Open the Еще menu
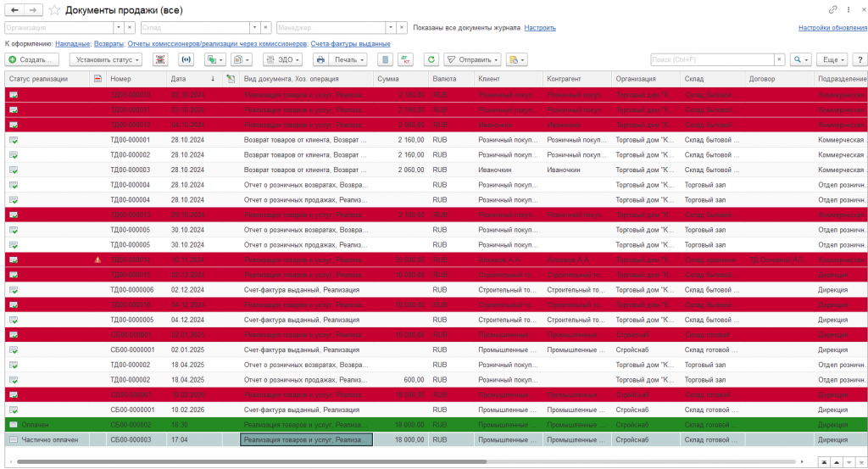Screen dimensions: 868x469 (x=833, y=60)
